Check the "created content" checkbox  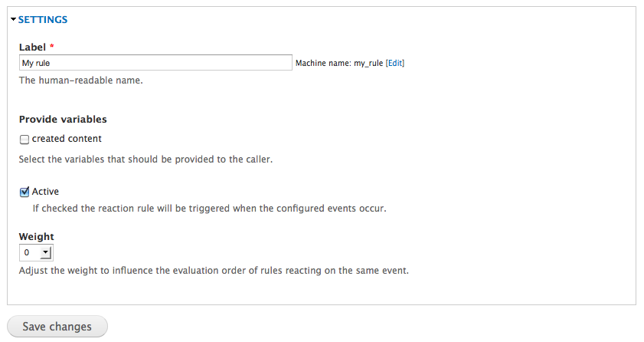click(x=25, y=140)
